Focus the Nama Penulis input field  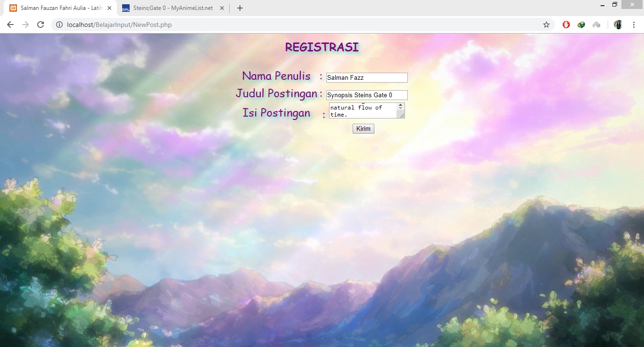[x=367, y=77]
